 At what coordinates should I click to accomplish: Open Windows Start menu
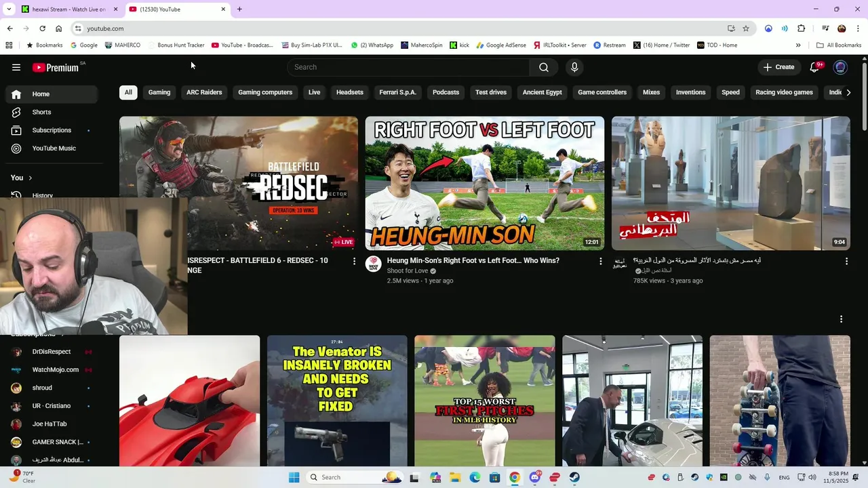point(294,477)
